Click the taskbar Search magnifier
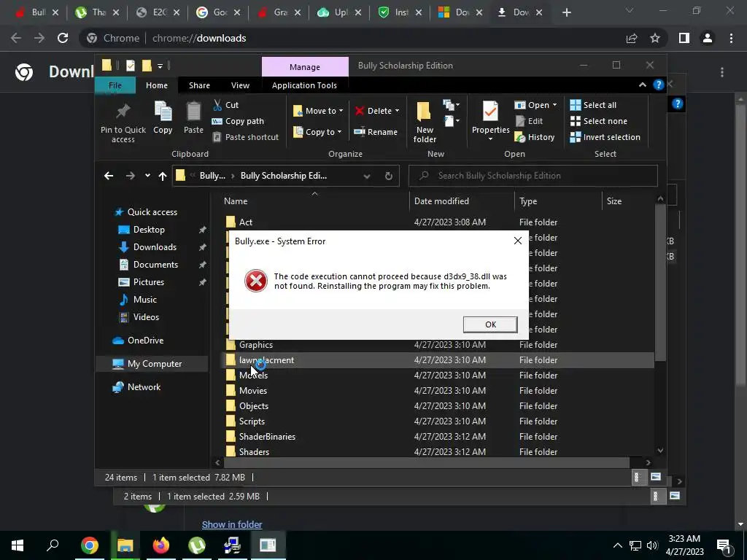The image size is (747, 560). coord(53,545)
